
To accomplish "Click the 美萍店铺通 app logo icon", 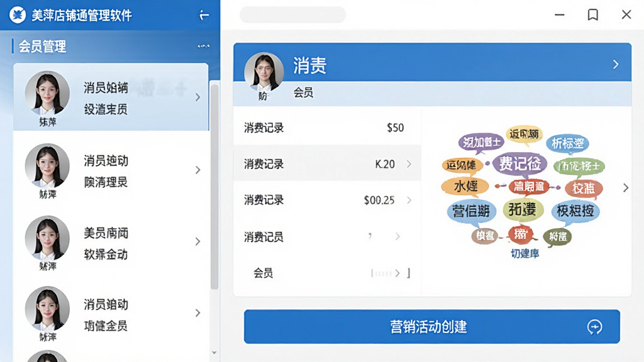I will pos(18,15).
